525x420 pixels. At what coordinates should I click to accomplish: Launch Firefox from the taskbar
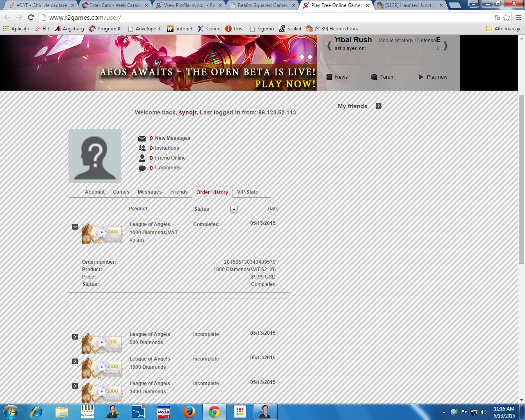click(189, 412)
